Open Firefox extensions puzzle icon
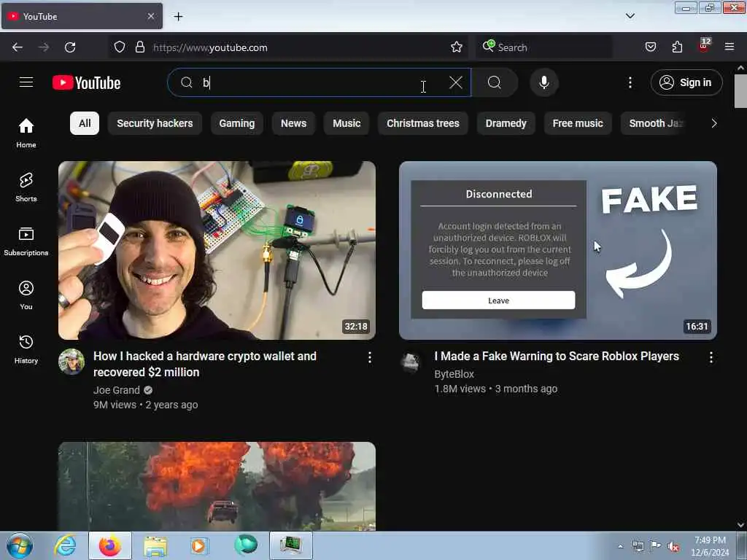Screen dimensions: 747x560 [677, 47]
